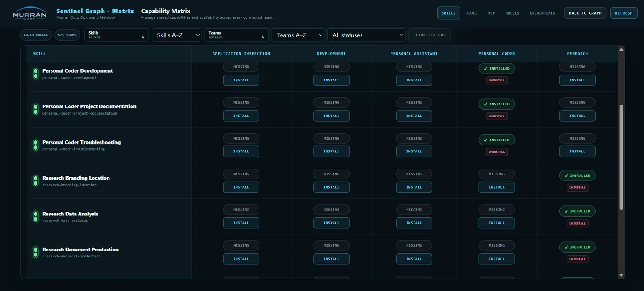This screenshot has width=644, height=291.
Task: Click Installed badge for Personal Coder Development
Action: (497, 69)
